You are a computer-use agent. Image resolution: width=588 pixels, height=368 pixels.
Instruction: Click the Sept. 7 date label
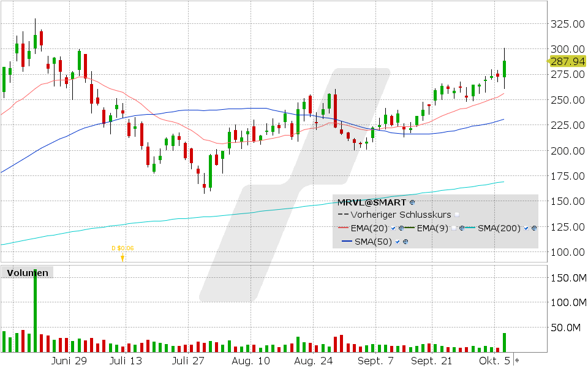click(x=375, y=361)
